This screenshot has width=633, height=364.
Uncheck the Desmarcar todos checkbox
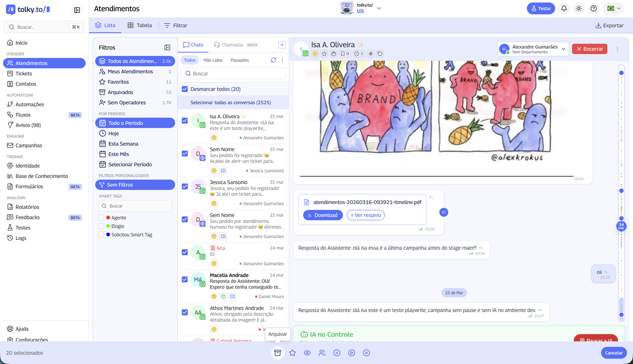pos(185,89)
